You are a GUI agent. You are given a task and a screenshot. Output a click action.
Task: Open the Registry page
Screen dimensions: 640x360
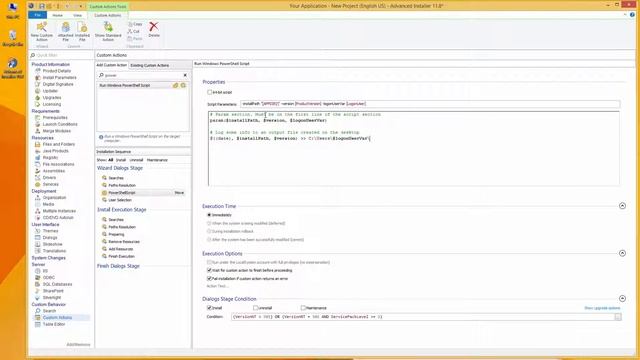[50, 158]
